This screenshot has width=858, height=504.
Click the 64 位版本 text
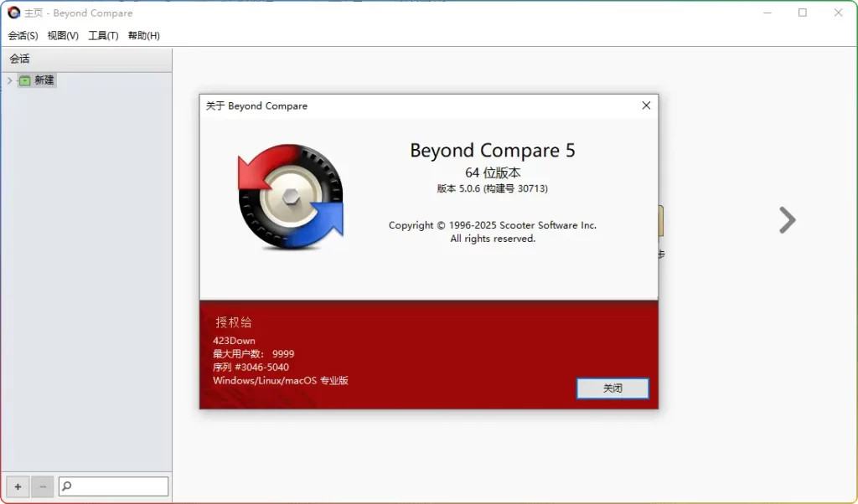[x=493, y=172]
